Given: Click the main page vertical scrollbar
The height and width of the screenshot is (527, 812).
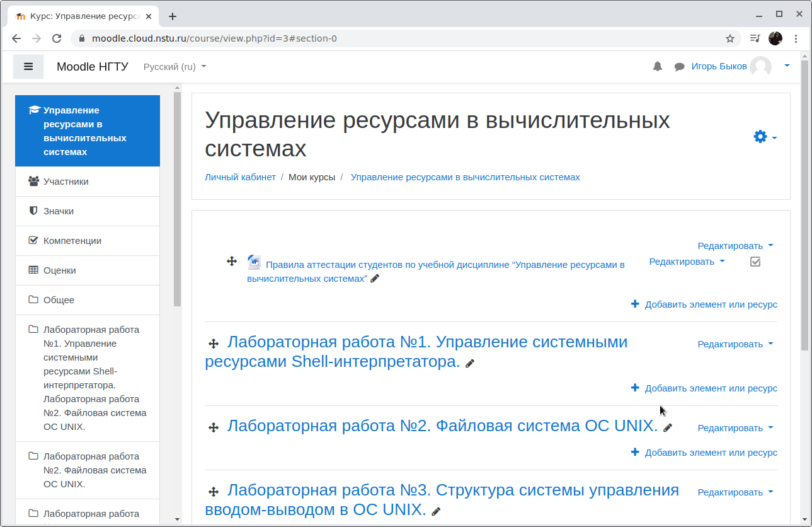Looking at the screenshot, I should coord(804,205).
